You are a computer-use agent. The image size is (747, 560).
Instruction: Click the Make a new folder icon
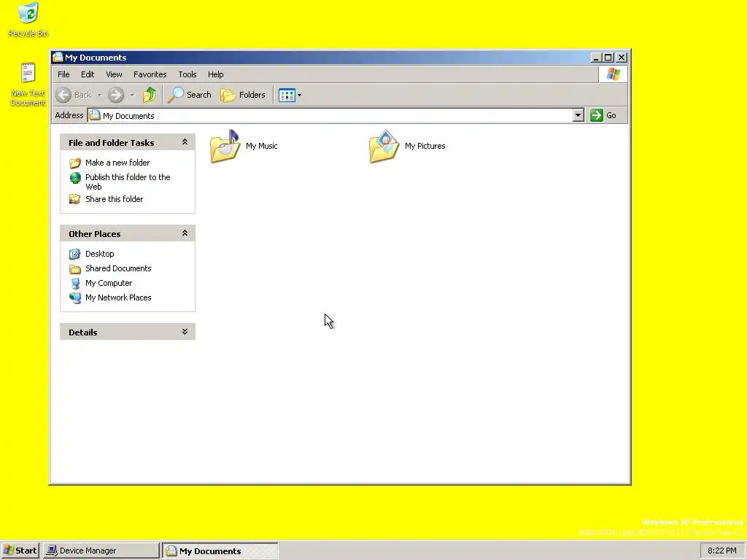point(75,163)
